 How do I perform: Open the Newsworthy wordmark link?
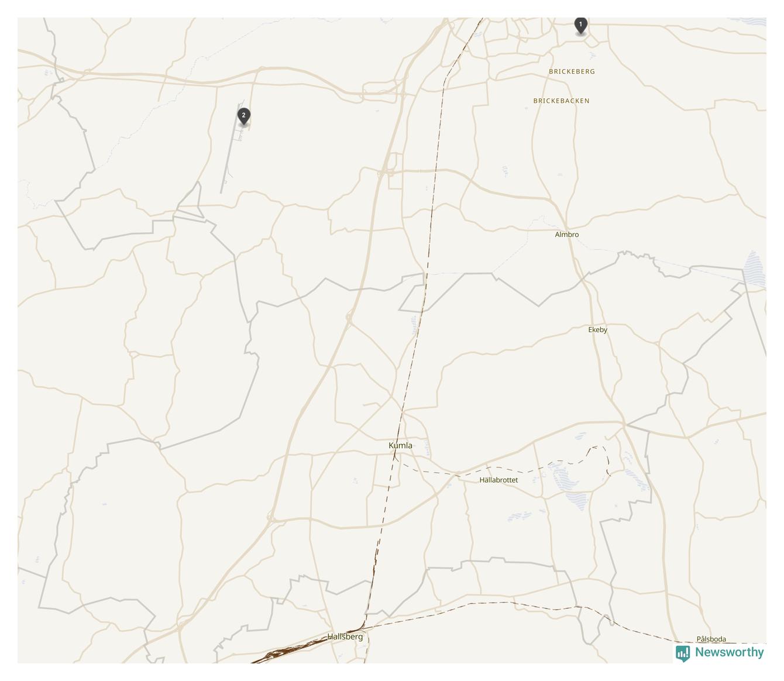click(729, 652)
